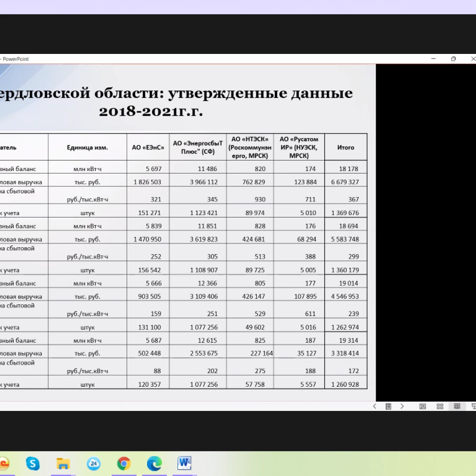Start Slide Show presentation icon
Image resolution: width=476 pixels, height=476 pixels.
pyautogui.click(x=473, y=406)
